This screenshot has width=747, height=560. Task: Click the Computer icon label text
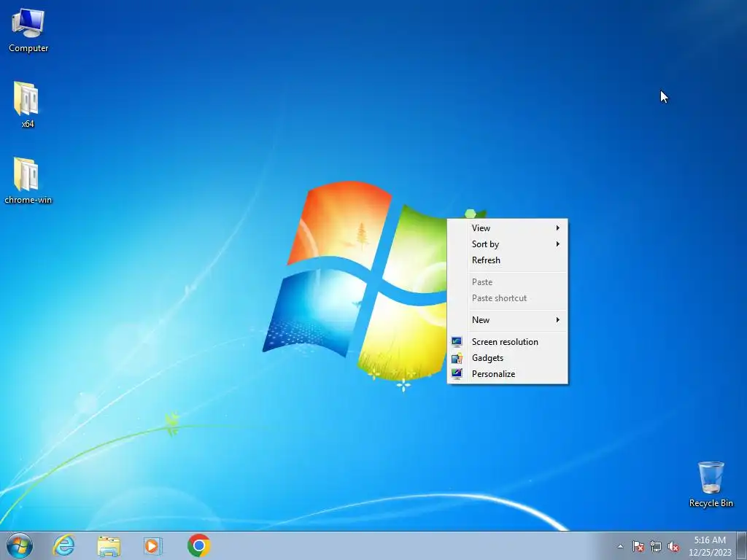28,48
